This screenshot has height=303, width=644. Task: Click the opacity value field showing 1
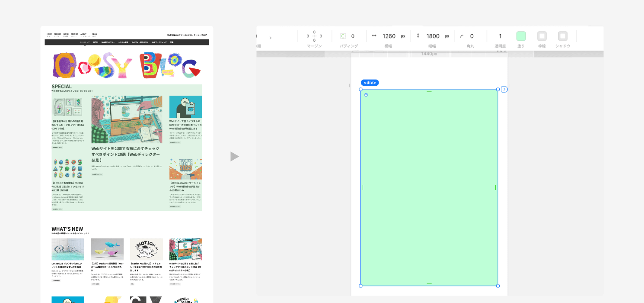coord(501,36)
